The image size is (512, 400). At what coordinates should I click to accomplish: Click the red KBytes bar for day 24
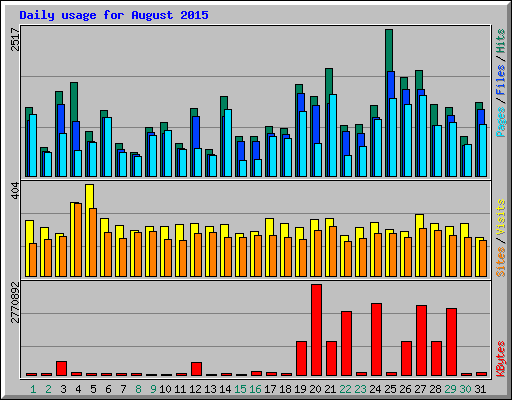(376, 339)
